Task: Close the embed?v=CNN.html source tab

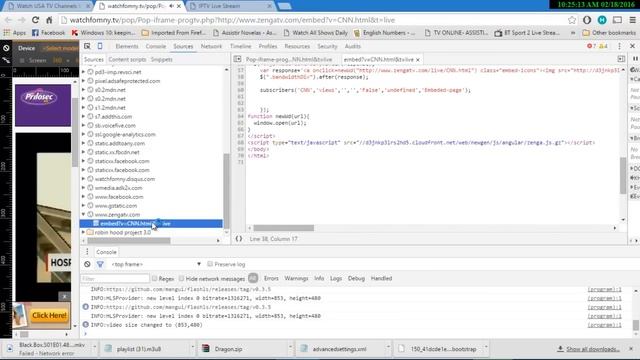Action: pos(418,60)
